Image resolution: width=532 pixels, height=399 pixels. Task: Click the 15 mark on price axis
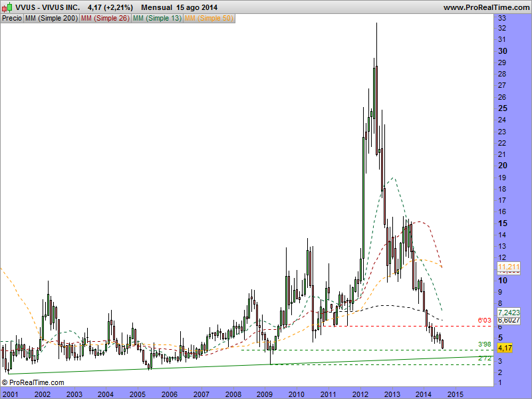[503, 223]
